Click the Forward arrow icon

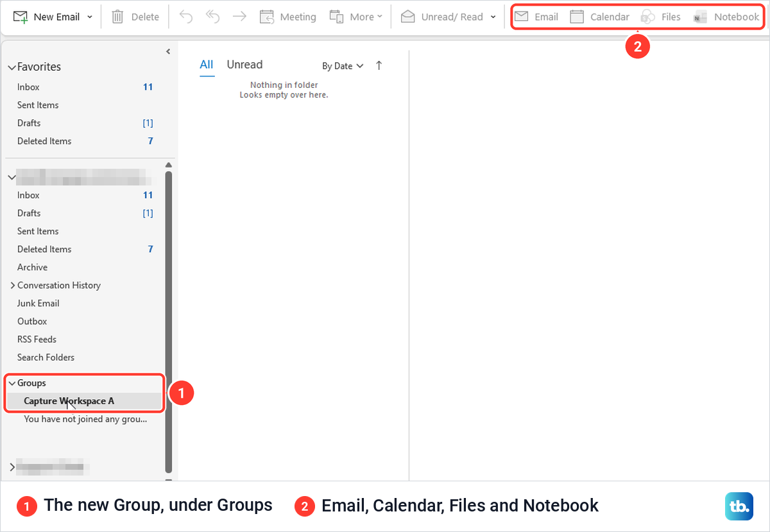[239, 17]
